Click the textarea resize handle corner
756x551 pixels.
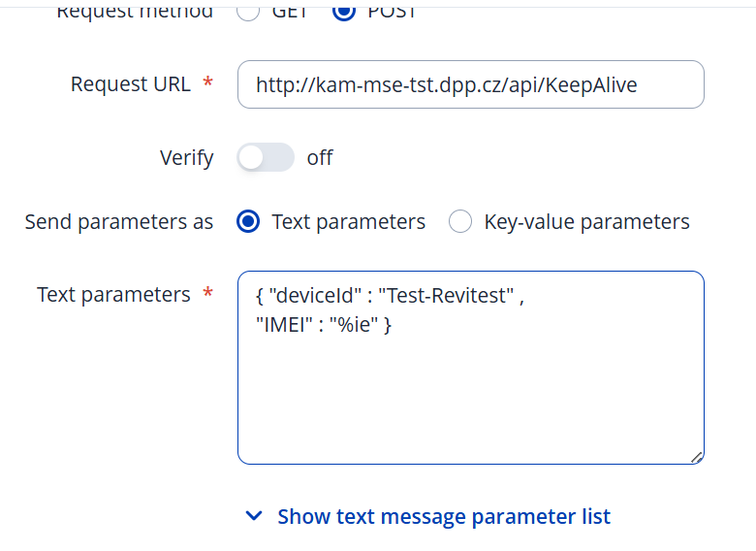(696, 456)
